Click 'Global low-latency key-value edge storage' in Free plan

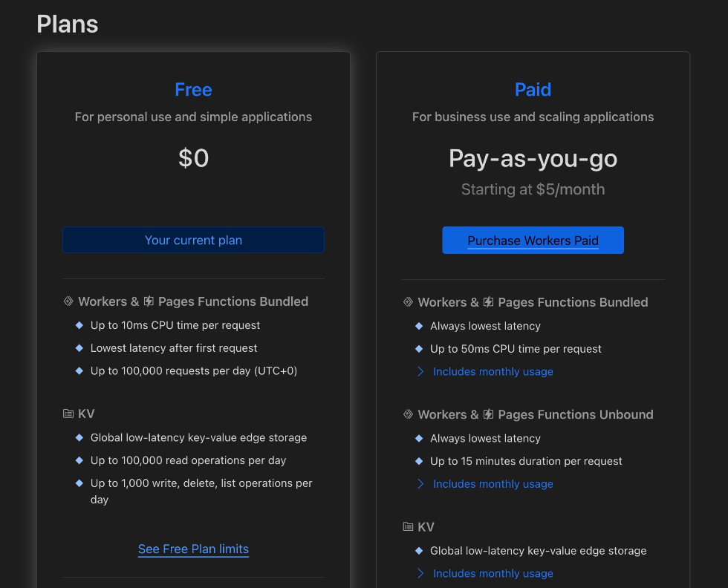click(x=198, y=437)
